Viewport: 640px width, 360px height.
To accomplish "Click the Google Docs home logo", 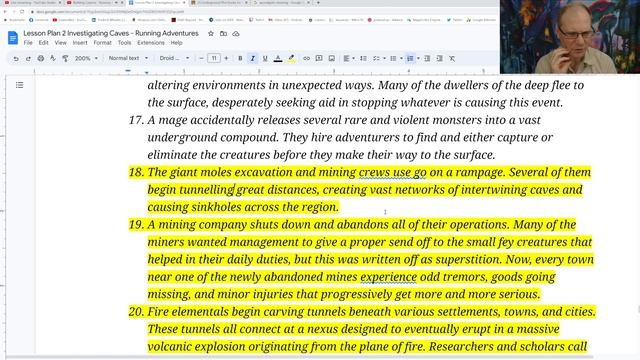I will 13,38.
